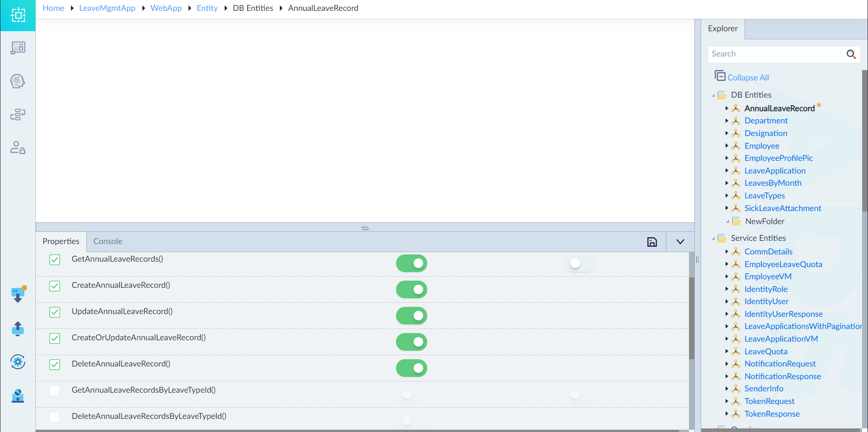Screen dimensions: 868x432
Task: Open the workflow diagram sidebar icon
Action: (18, 114)
